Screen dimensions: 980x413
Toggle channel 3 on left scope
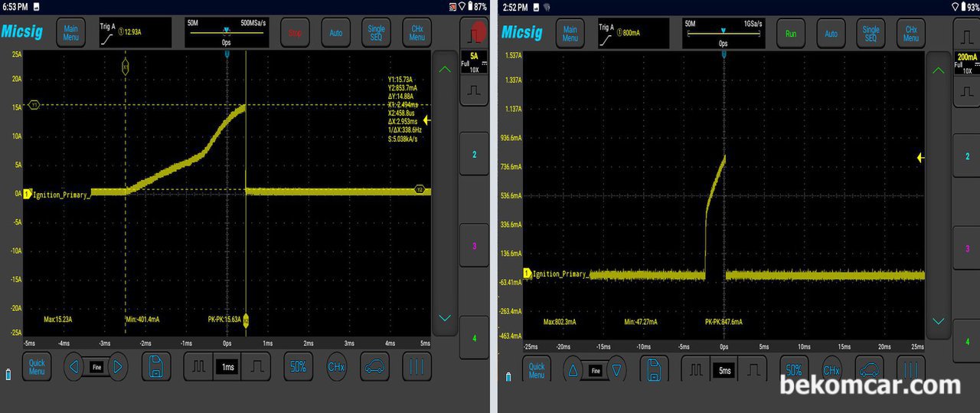click(x=474, y=246)
